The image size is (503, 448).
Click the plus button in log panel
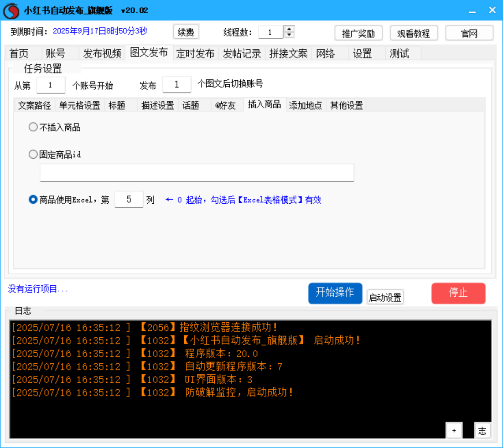pyautogui.click(x=454, y=431)
